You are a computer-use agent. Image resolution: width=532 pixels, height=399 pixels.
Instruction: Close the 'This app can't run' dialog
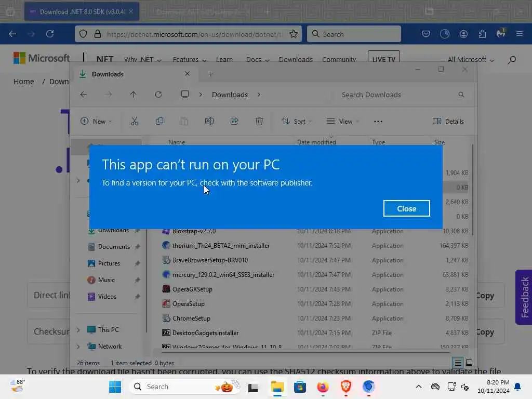[406, 208]
